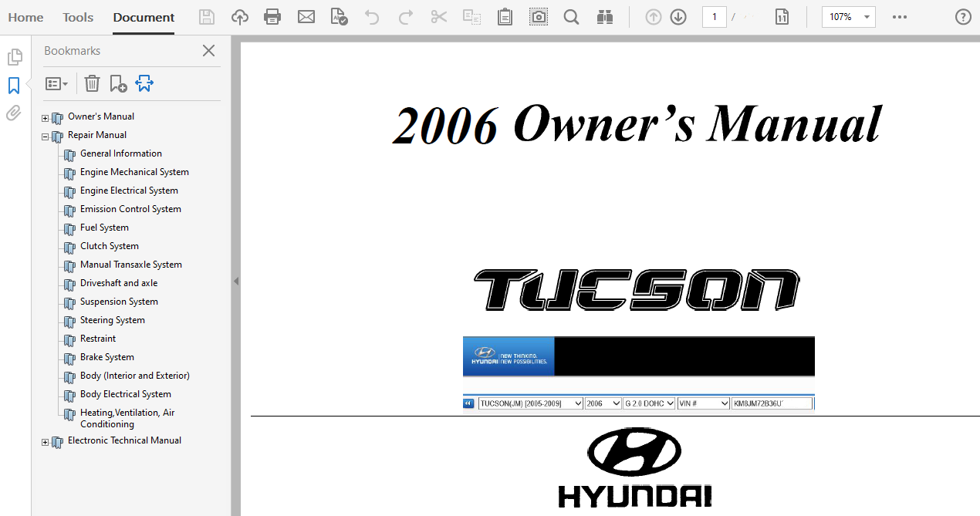Screen dimensions: 980x516
Task: Add a new bookmark icon
Action: click(x=118, y=83)
